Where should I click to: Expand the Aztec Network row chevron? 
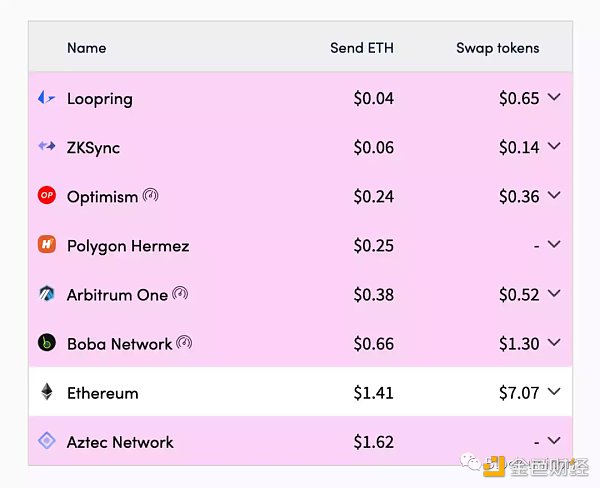[x=555, y=441]
